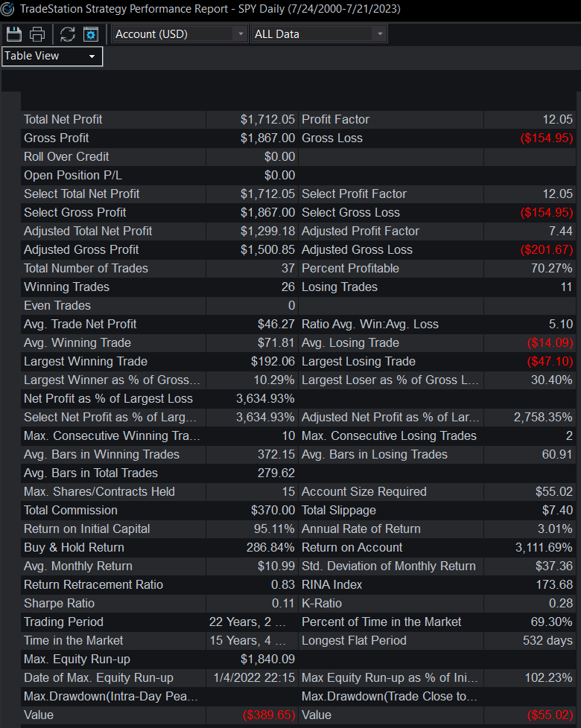Click the Even Trades label
The height and width of the screenshot is (728, 581).
click(x=57, y=305)
